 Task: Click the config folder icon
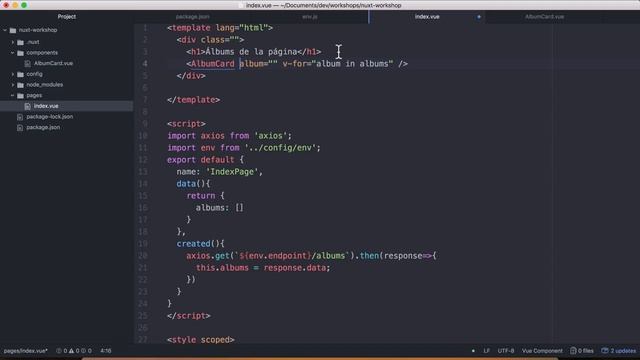coord(20,74)
